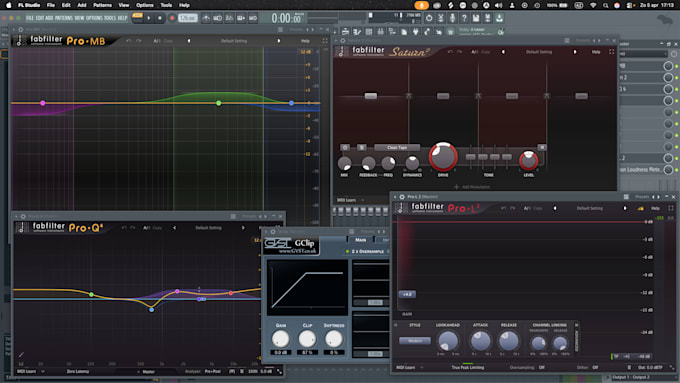Screen dimensions: 680x383
Task: Click the Spotlight search icon in the menu bar
Action: click(605, 5)
